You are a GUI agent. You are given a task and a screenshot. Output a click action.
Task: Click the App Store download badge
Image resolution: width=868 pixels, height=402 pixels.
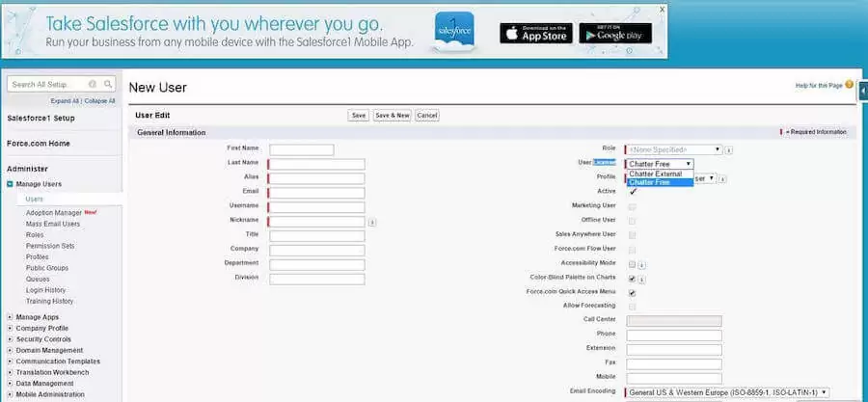(536, 33)
